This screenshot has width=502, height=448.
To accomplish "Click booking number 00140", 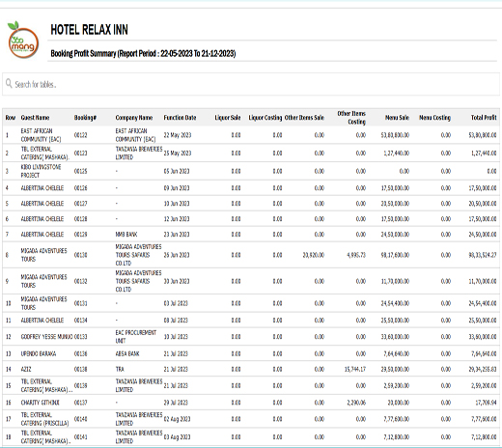I will click(x=80, y=419).
